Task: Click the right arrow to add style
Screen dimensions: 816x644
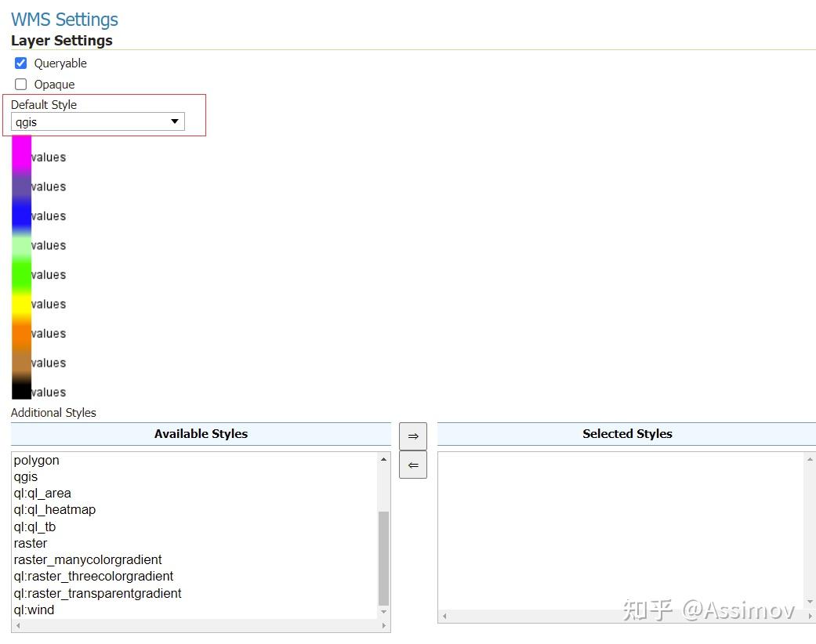Action: tap(413, 436)
